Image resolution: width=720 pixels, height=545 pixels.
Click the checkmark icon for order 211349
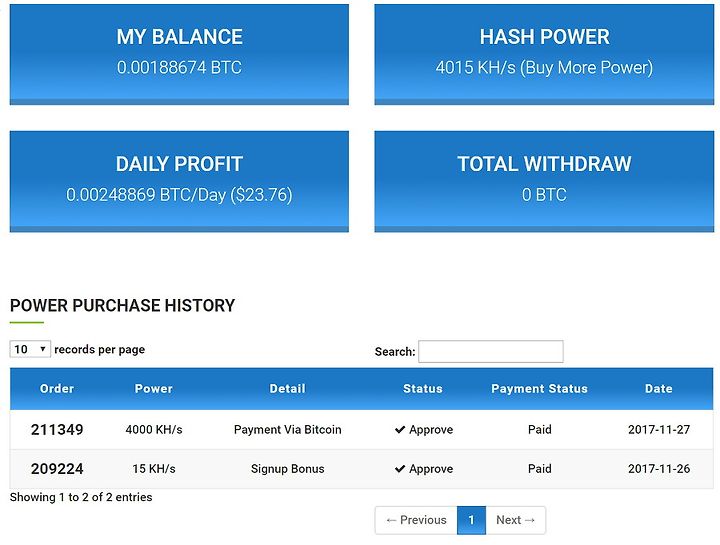point(400,430)
